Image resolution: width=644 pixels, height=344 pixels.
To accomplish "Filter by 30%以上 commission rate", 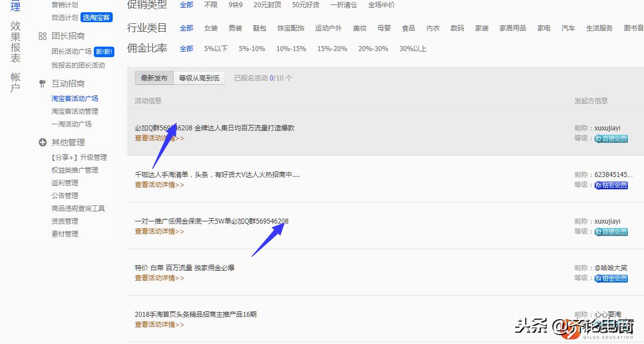I will pyautogui.click(x=412, y=49).
